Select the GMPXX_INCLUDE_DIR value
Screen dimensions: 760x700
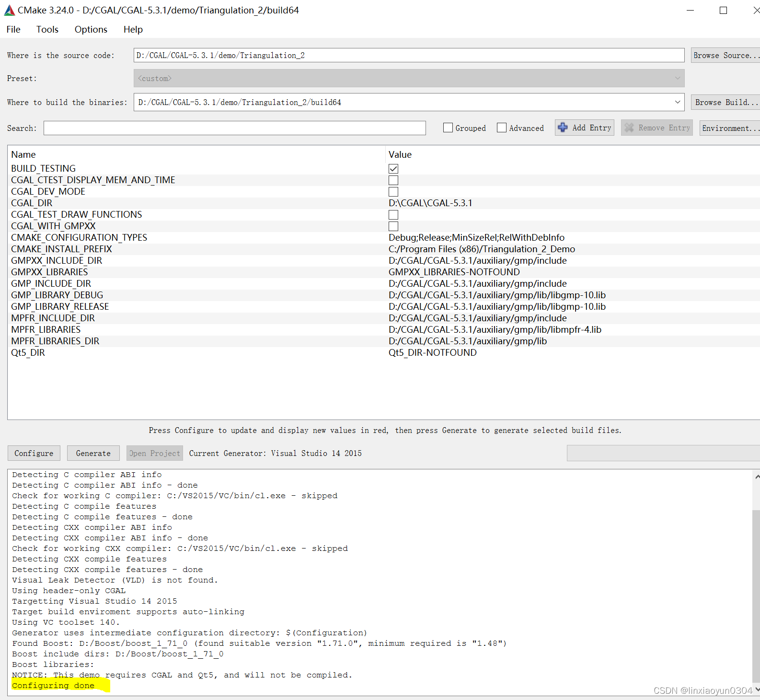(478, 260)
